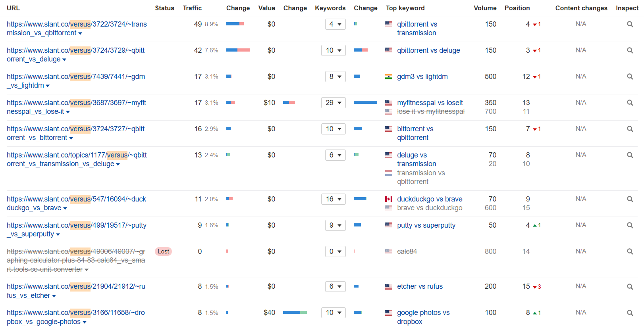Inspect the qbittorrent_vs_bittorrent row with magnifier
This screenshot has height=330, width=644.
pyautogui.click(x=630, y=129)
